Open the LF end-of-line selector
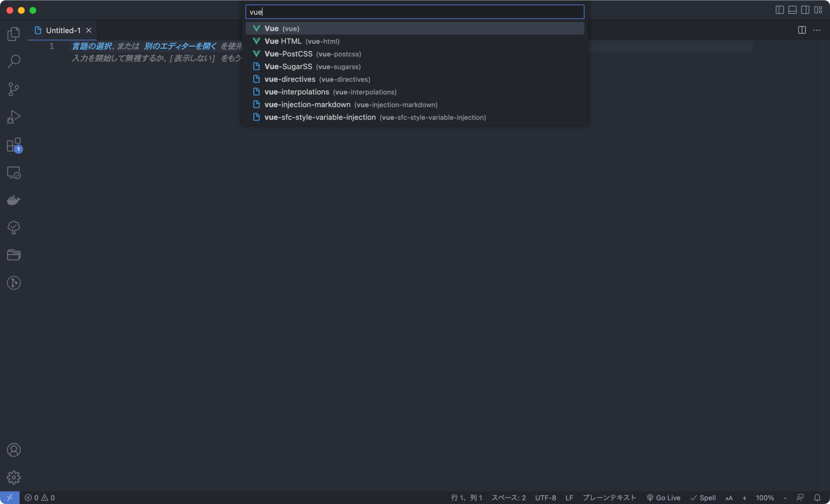This screenshot has height=504, width=830. click(569, 498)
